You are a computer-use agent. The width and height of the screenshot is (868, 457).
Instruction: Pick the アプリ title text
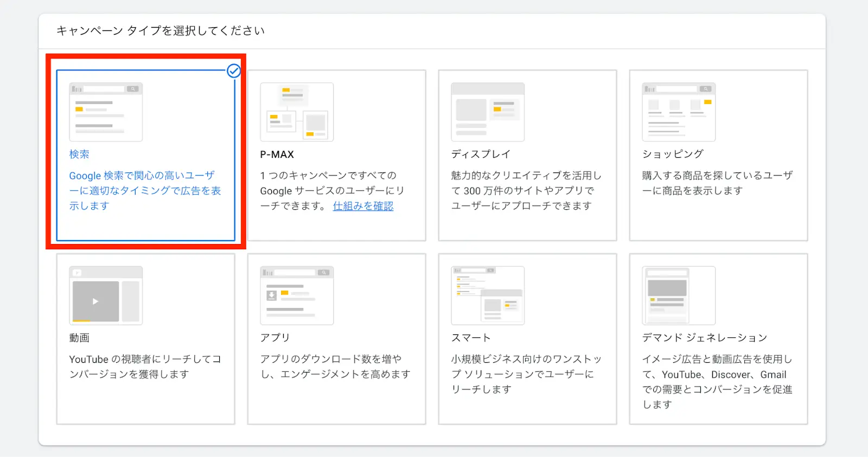click(x=275, y=338)
